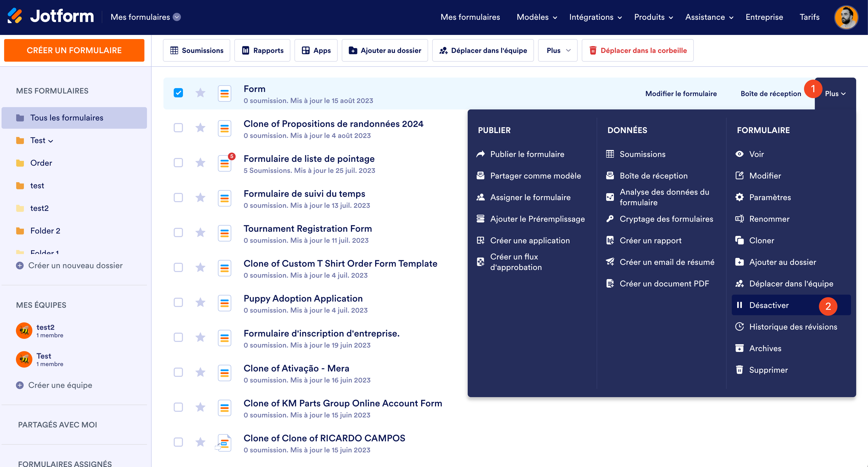This screenshot has height=467, width=868.
Task: Expand the Test folder chevron
Action: pyautogui.click(x=51, y=141)
